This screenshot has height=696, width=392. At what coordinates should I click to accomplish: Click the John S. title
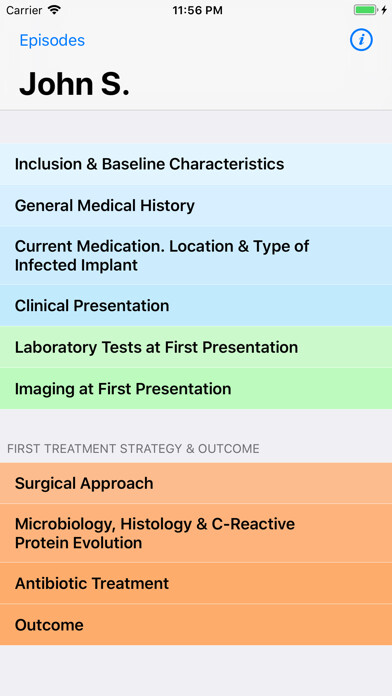(x=74, y=84)
